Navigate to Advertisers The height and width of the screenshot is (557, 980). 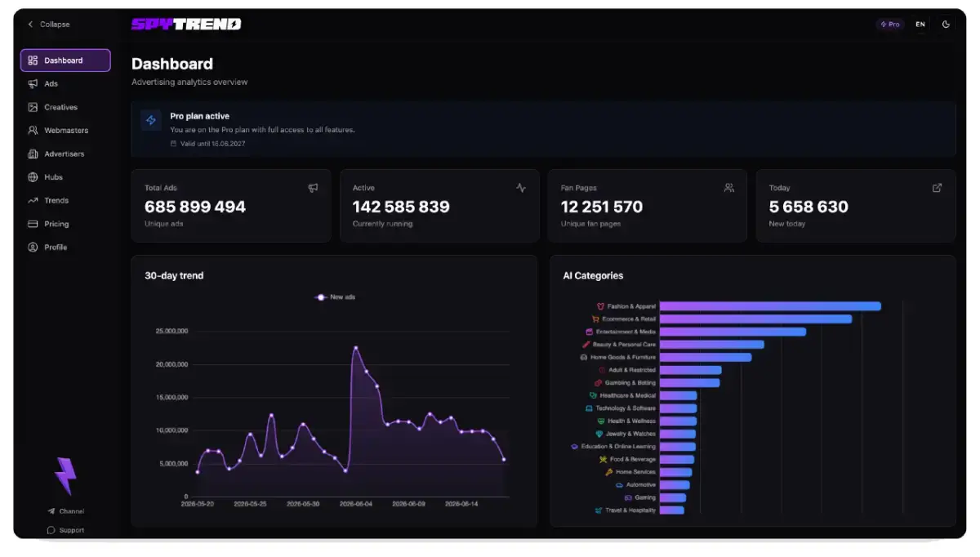(x=65, y=154)
